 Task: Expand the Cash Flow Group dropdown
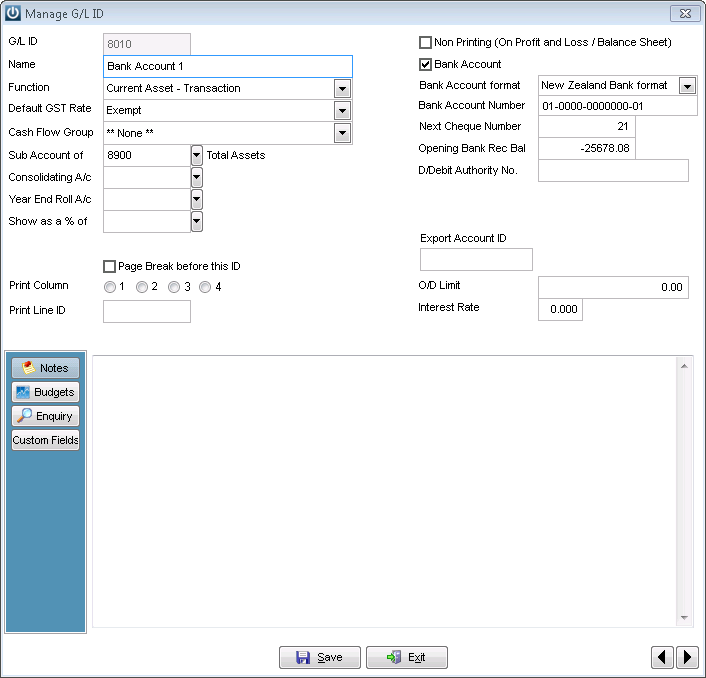pyautogui.click(x=342, y=133)
